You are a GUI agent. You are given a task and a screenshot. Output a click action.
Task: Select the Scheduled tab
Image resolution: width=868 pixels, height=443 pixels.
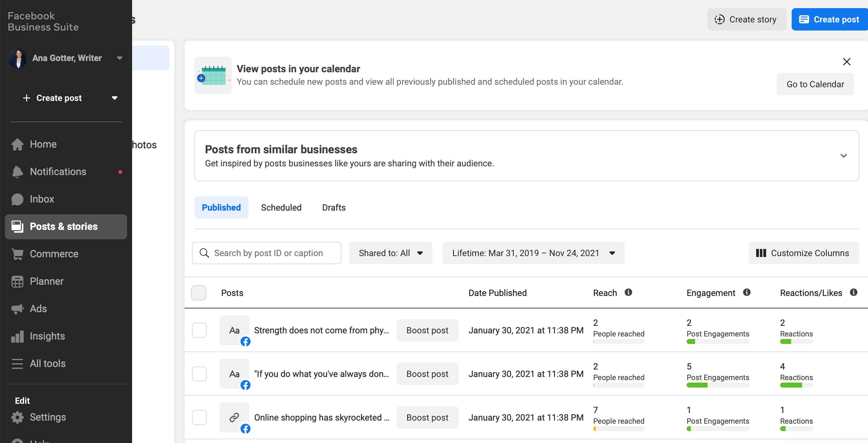click(281, 207)
